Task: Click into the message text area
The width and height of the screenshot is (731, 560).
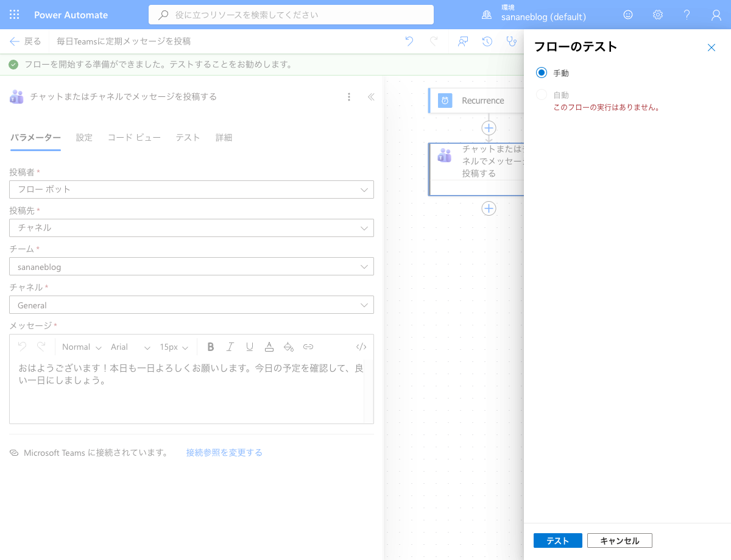Action: 186,390
